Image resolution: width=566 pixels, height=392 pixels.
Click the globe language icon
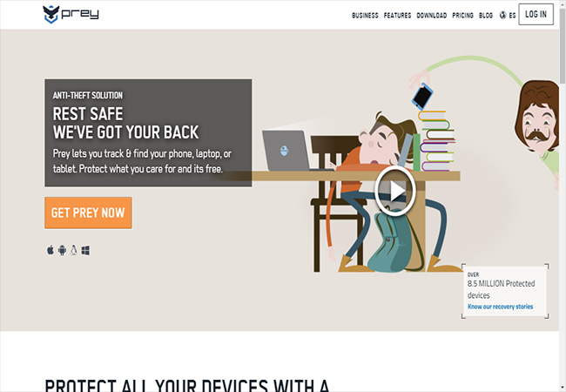point(502,15)
